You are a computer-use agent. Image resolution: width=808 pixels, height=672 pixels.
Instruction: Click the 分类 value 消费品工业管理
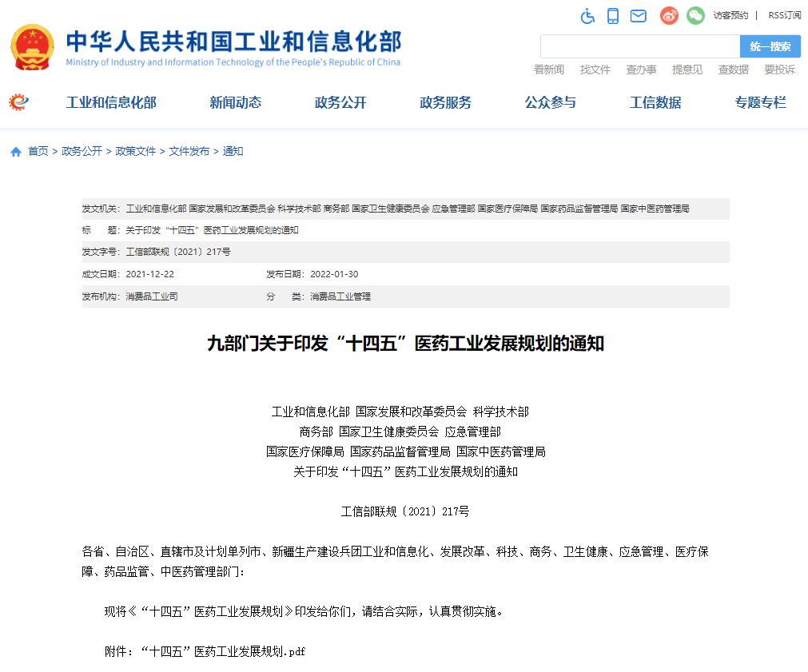pyautogui.click(x=340, y=296)
